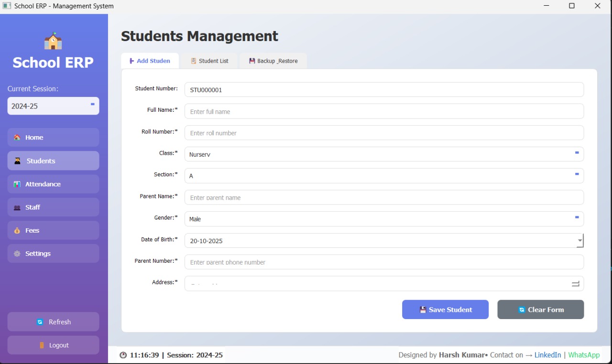Open the Backup Restore tab
Screen dimensions: 612x364
[x=273, y=61]
